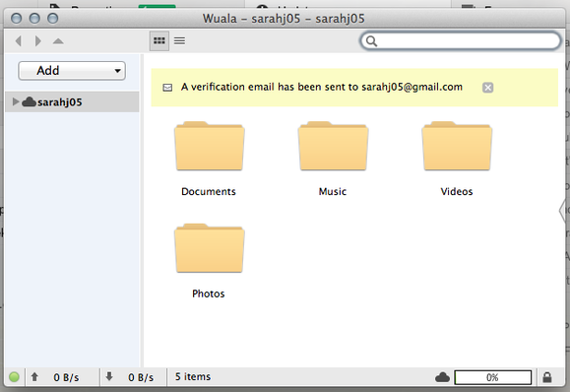570x392 pixels.
Task: Click the search magnifier icon
Action: [371, 41]
